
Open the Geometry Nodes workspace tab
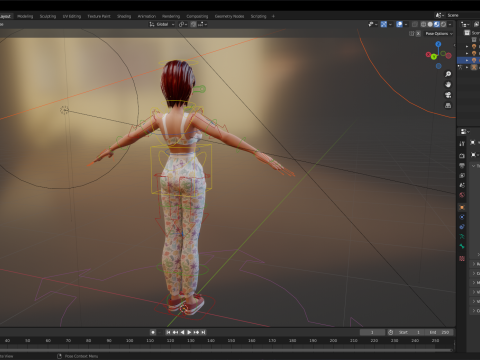click(229, 16)
